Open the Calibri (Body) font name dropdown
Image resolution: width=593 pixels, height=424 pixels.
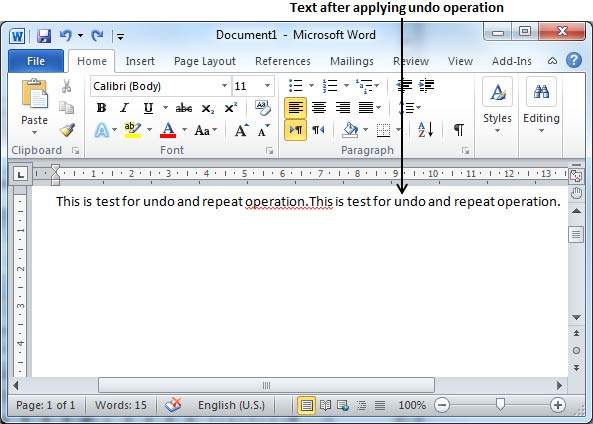[x=224, y=86]
